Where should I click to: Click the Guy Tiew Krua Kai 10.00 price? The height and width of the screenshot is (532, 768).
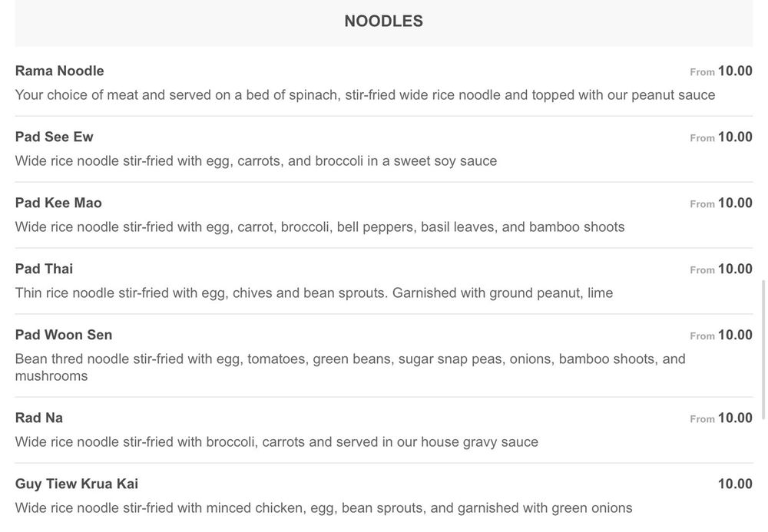tap(734, 484)
